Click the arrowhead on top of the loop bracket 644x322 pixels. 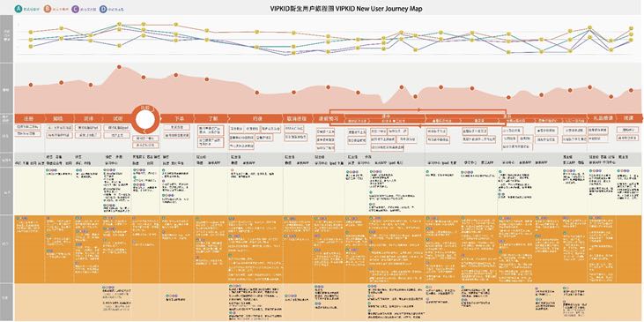coord(418,110)
